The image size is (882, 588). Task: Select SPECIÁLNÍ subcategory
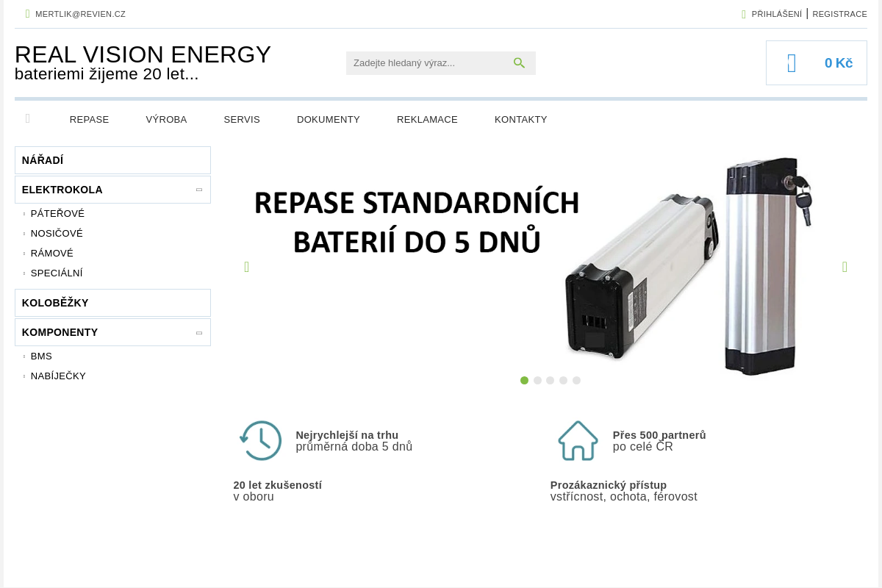coord(57,273)
